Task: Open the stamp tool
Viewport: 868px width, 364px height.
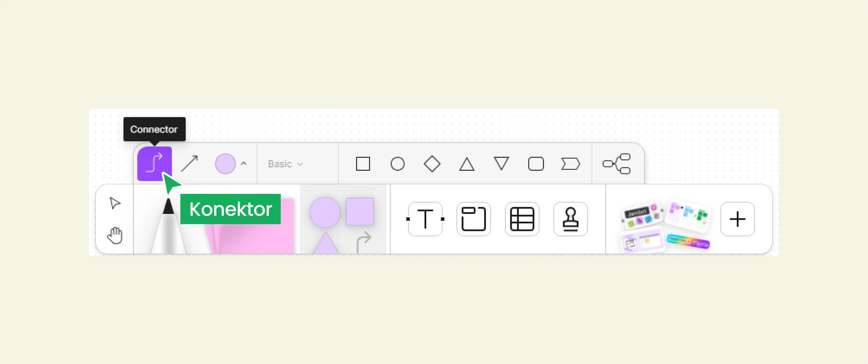Action: [x=571, y=219]
